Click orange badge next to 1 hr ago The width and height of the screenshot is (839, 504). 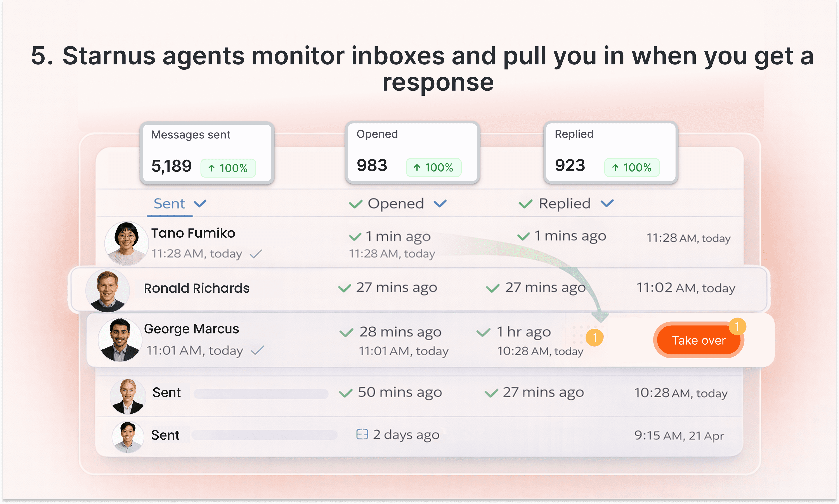(x=594, y=338)
